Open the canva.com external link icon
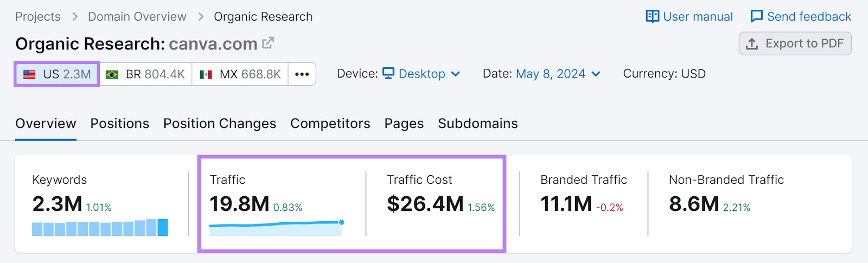Viewport: 868px width, 263px height. tap(268, 43)
